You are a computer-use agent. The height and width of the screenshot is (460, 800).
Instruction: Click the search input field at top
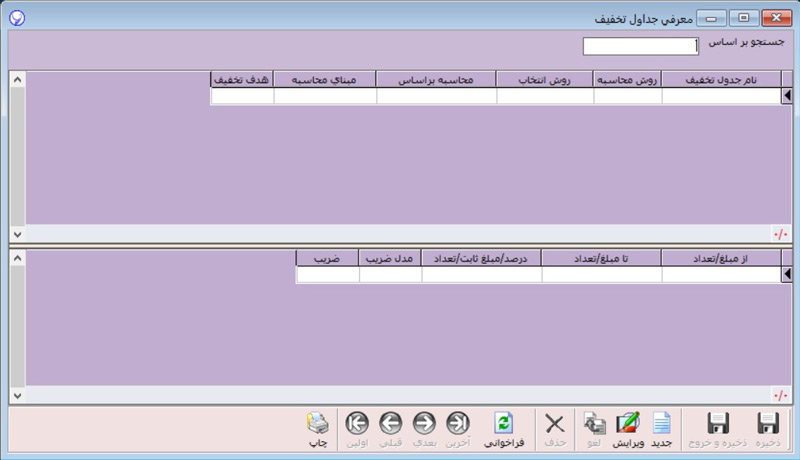(640, 45)
